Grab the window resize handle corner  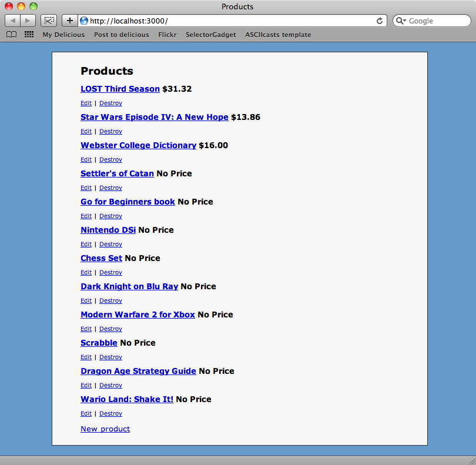click(x=472, y=461)
